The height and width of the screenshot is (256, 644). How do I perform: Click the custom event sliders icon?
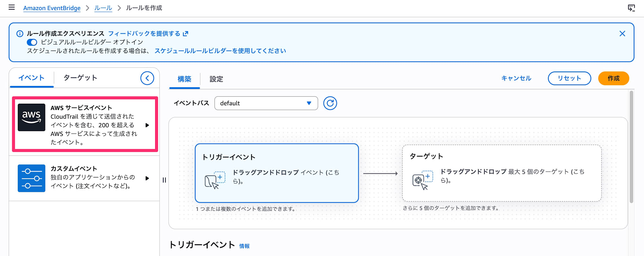(32, 178)
